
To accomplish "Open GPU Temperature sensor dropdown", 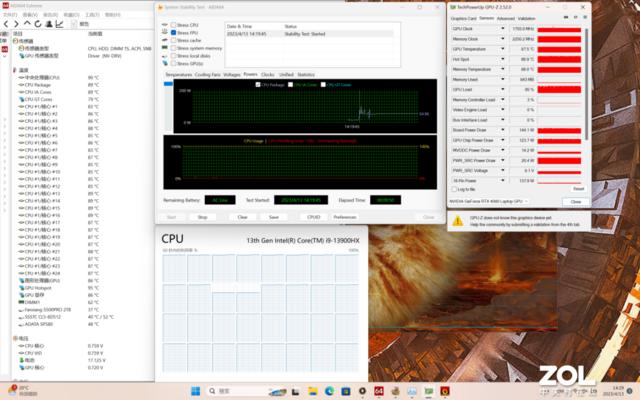I will point(502,49).
